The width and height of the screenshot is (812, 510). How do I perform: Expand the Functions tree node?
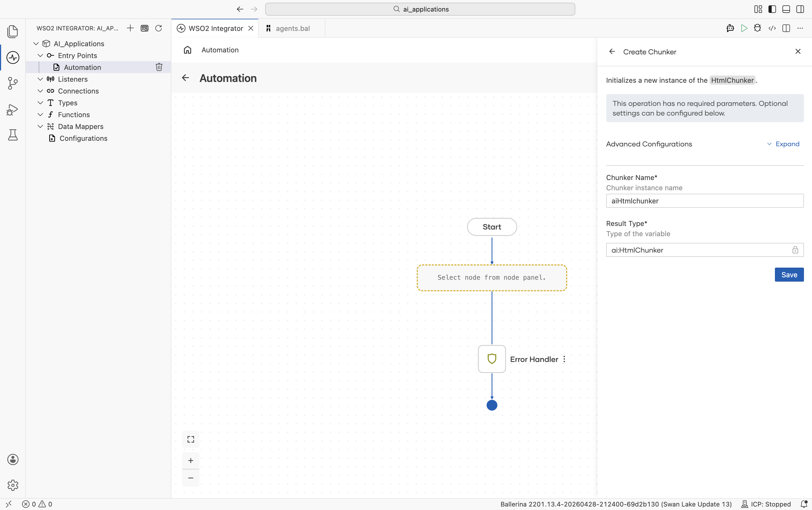pyautogui.click(x=41, y=114)
